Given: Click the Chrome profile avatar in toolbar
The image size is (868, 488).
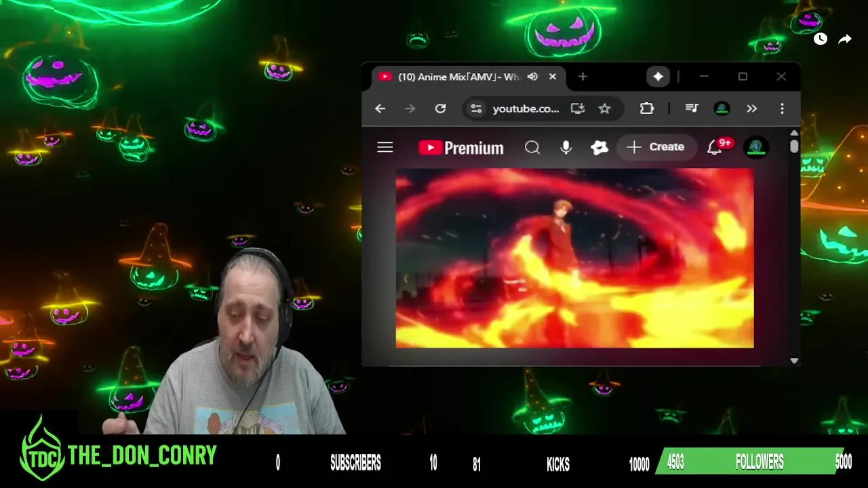Looking at the screenshot, I should click(722, 108).
